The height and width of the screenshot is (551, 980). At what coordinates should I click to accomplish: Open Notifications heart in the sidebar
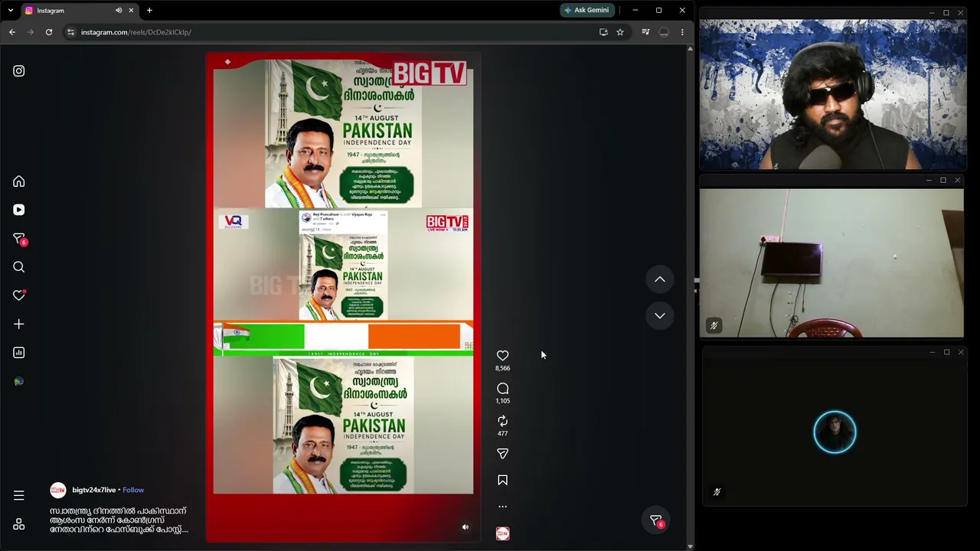point(19,295)
